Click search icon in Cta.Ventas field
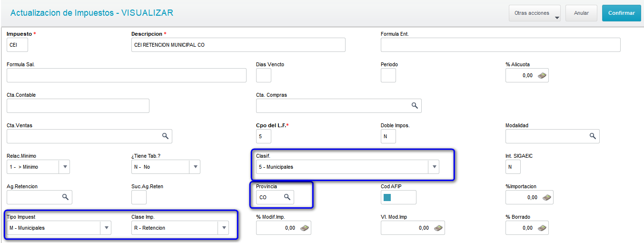 [165, 136]
